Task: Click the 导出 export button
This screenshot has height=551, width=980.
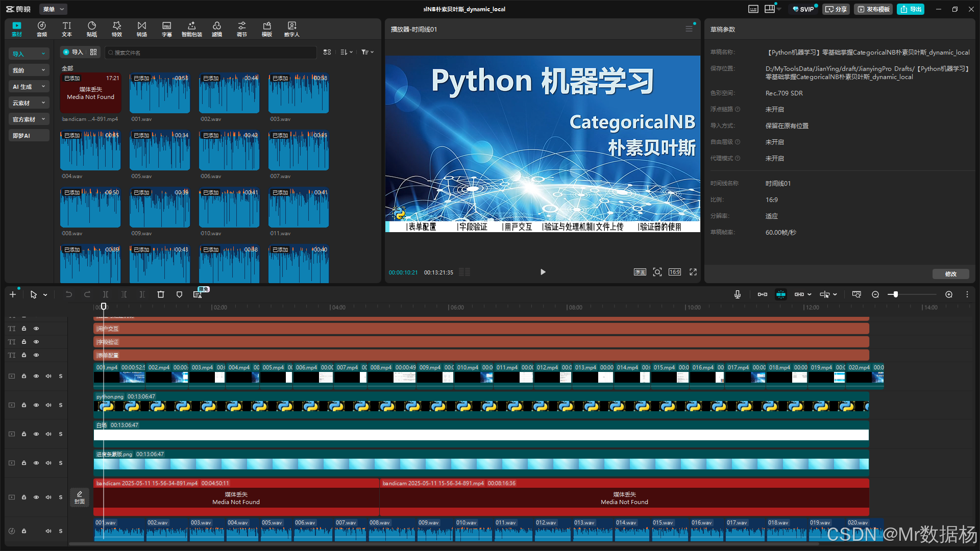Action: (911, 9)
